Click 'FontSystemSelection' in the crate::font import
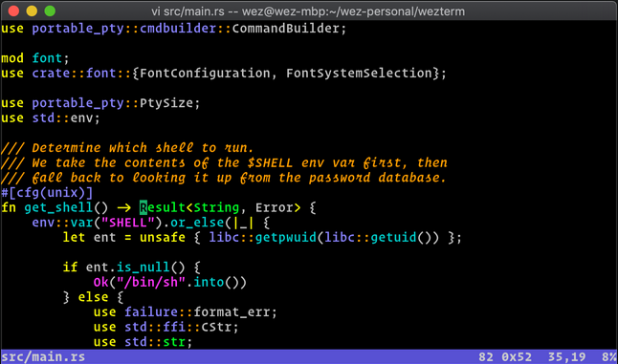Viewport: 618px width, 364px height. click(x=360, y=74)
